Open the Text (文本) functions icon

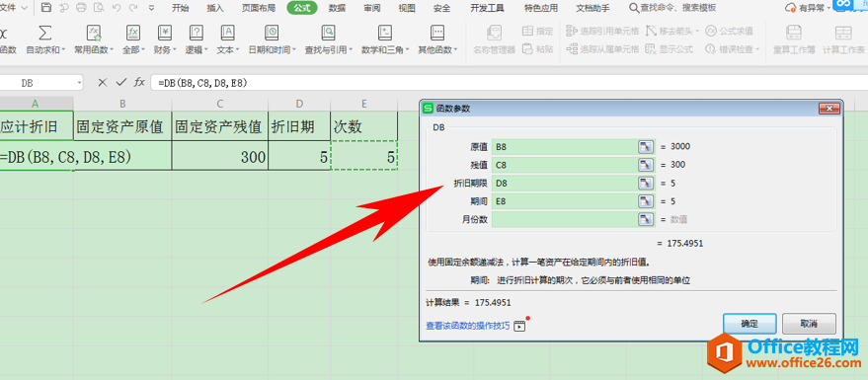pyautogui.click(x=227, y=33)
